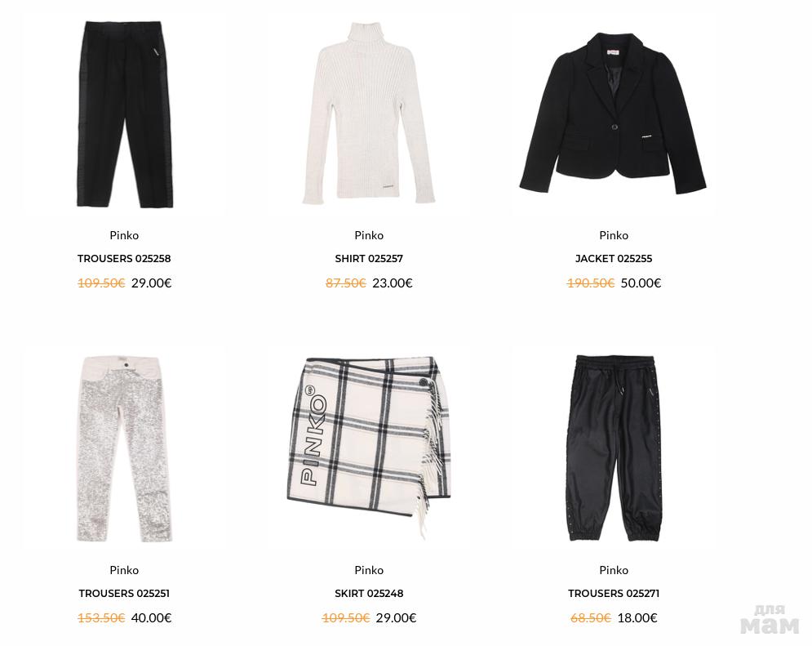
Task: Click Pinko brand above JACKET 025255
Action: (614, 235)
